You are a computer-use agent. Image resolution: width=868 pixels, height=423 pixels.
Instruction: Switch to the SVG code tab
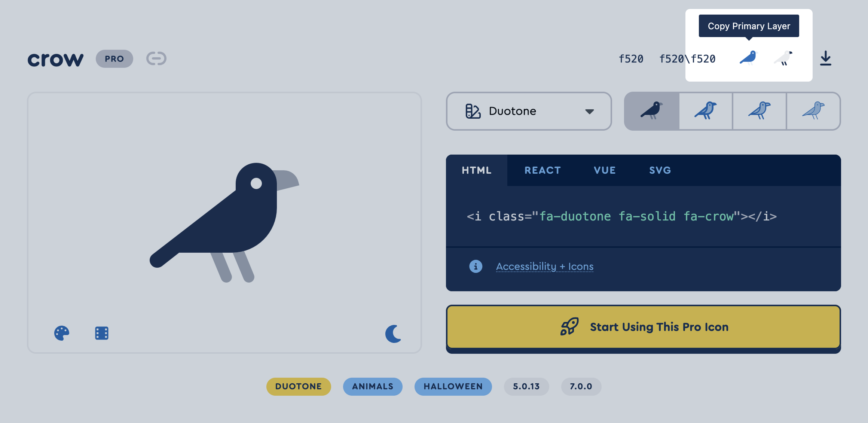[660, 170]
